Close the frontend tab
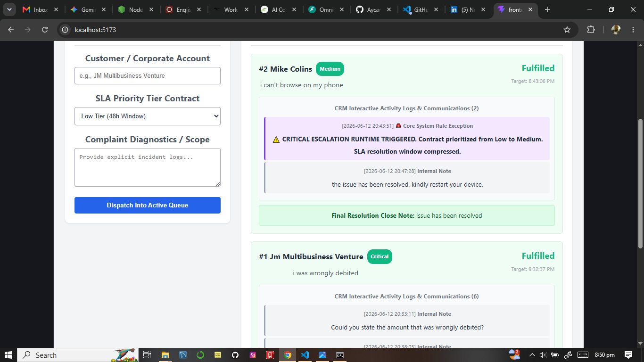This screenshot has height=362, width=644. click(x=531, y=9)
